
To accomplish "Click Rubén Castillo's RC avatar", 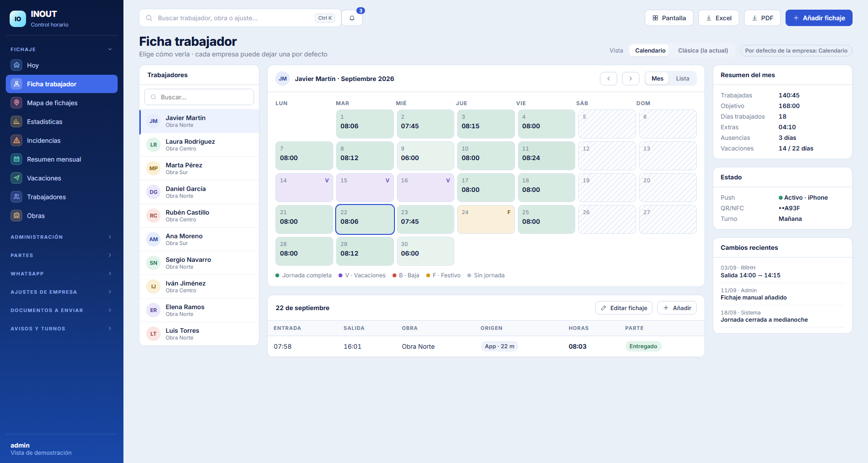I will point(153,216).
